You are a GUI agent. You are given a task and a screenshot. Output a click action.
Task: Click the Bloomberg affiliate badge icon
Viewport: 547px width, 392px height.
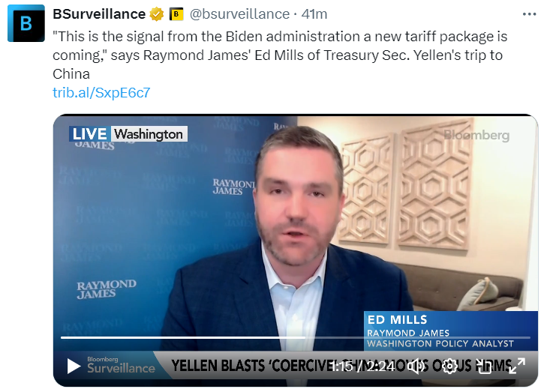point(176,14)
